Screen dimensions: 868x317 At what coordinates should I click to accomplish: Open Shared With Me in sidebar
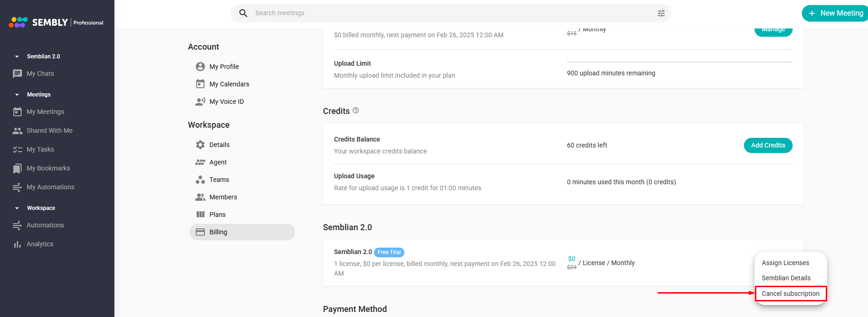pyautogui.click(x=50, y=130)
